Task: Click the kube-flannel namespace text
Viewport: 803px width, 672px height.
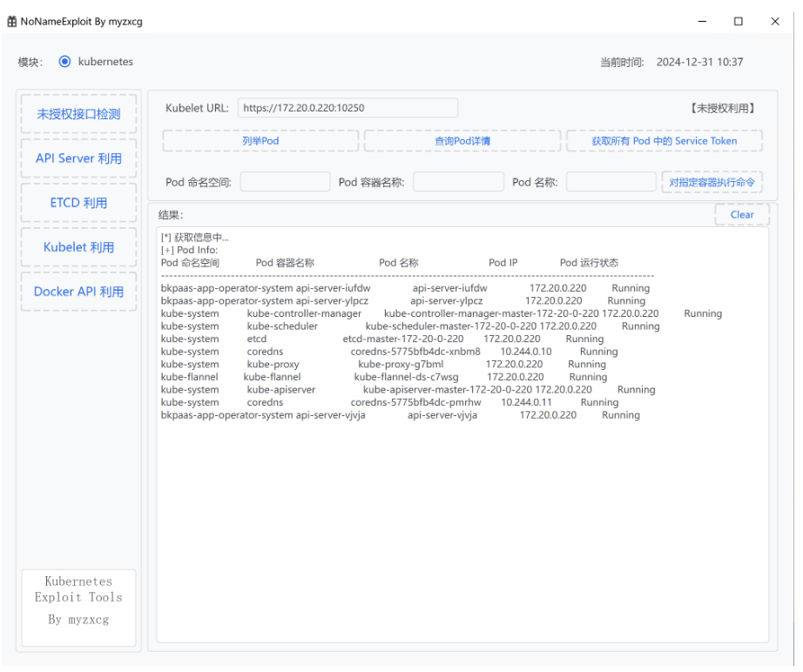Action: [190, 378]
